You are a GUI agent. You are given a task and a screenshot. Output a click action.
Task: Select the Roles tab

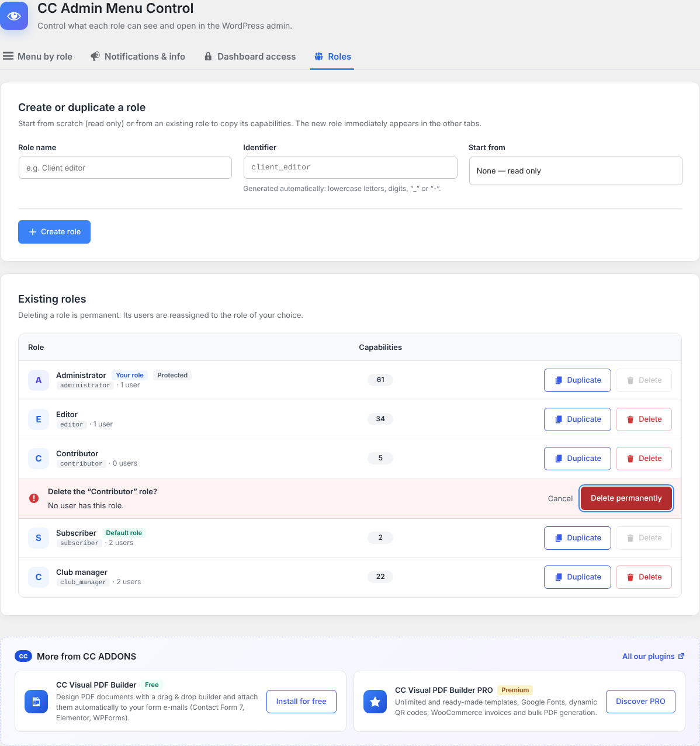332,57
